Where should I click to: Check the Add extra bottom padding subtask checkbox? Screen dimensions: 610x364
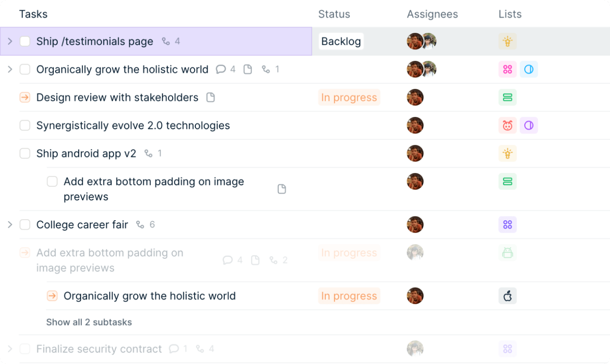(x=52, y=181)
